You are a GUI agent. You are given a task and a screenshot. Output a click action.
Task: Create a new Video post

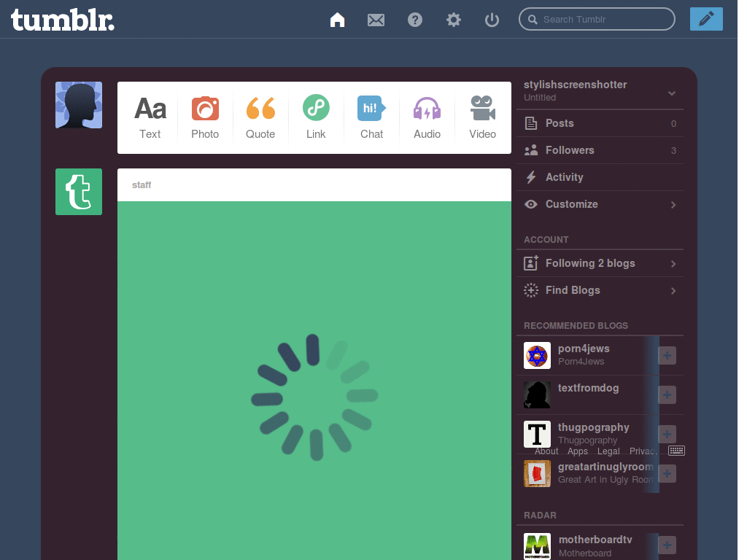click(x=483, y=117)
